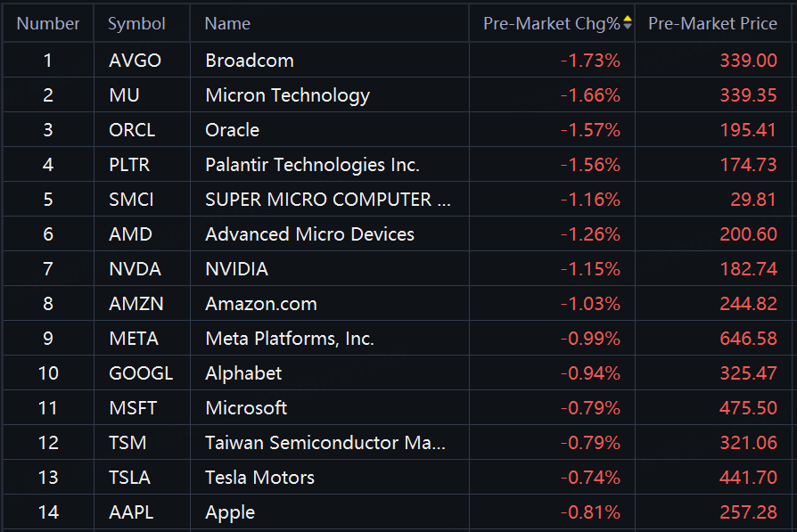Sort by the Pre-Market Price column header
This screenshot has width=797, height=532.
(x=712, y=23)
